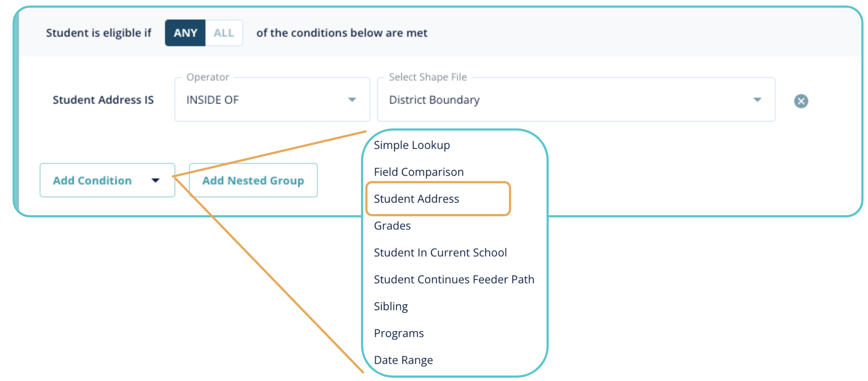Pick Student Address from the menu
The image size is (868, 381).
click(x=416, y=199)
